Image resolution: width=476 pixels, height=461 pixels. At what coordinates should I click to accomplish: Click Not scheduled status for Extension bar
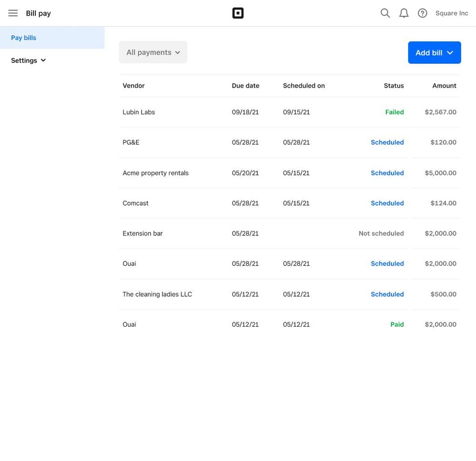click(x=381, y=233)
